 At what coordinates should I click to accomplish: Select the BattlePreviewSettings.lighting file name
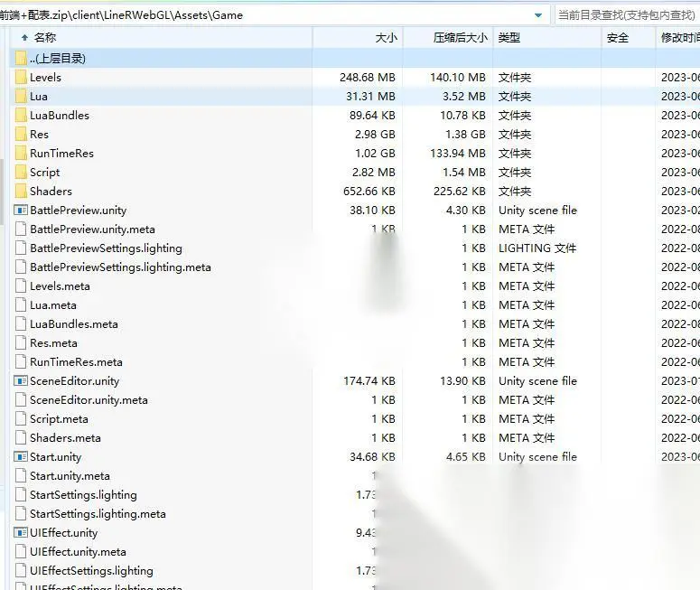(106, 248)
